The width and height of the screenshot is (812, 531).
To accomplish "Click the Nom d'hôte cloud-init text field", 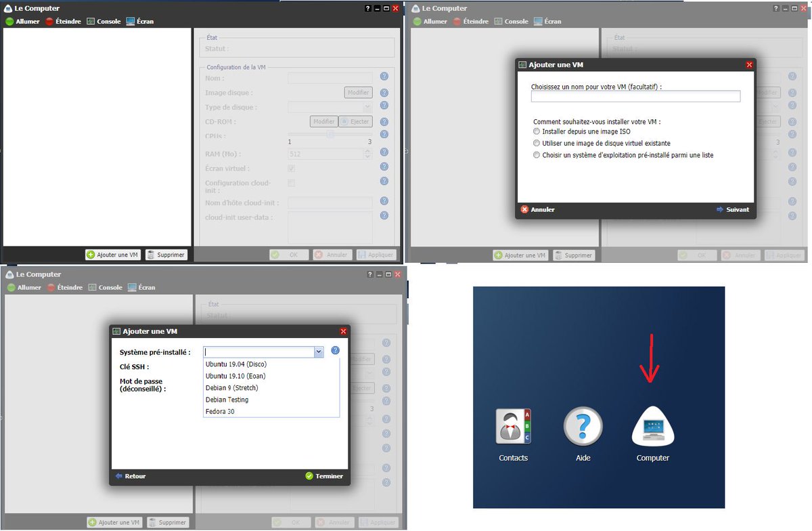I will click(x=330, y=203).
